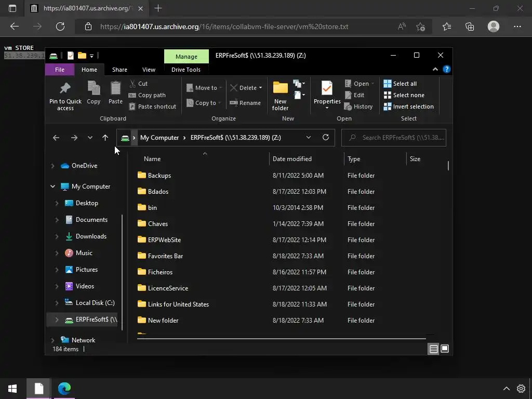532x399 pixels.
Task: Select the LicenceService folder
Action: point(163,288)
